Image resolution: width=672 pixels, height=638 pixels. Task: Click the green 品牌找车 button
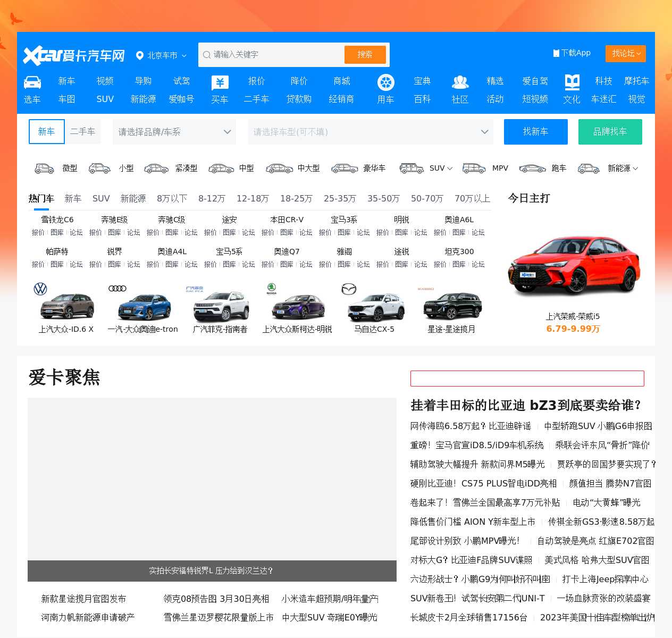click(x=610, y=132)
